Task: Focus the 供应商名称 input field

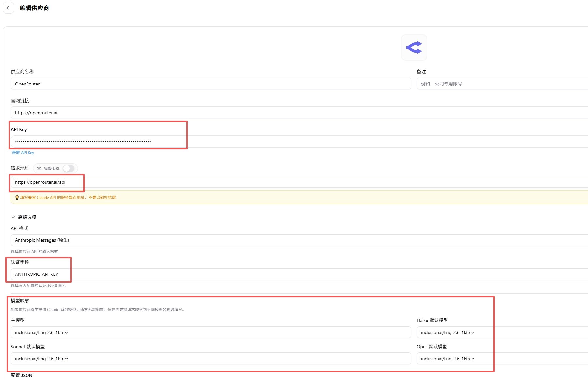Action: [211, 84]
